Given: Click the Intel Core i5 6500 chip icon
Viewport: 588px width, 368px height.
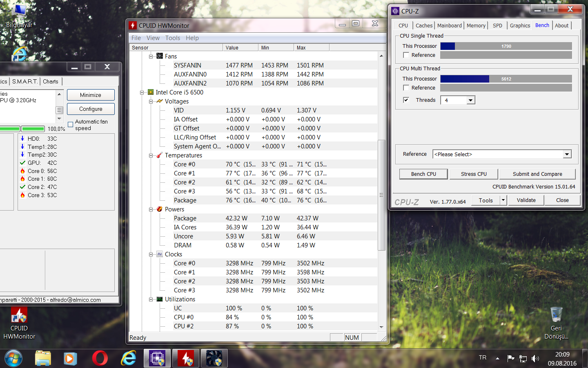Looking at the screenshot, I should coord(151,92).
